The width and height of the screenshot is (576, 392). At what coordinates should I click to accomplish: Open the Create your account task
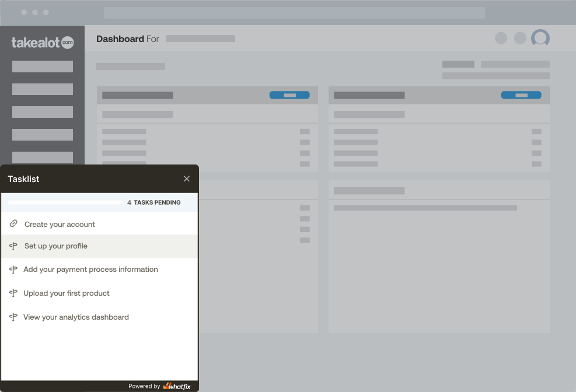[100, 224]
